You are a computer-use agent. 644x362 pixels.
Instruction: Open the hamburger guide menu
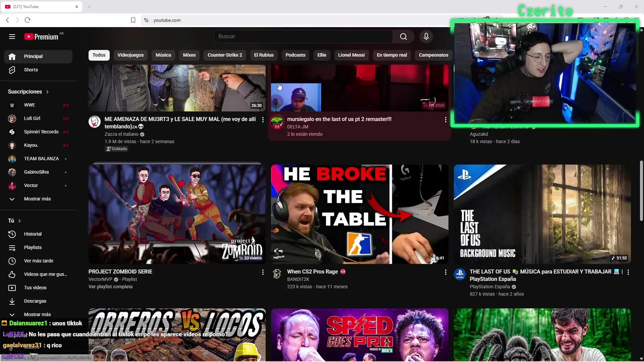click(x=12, y=36)
